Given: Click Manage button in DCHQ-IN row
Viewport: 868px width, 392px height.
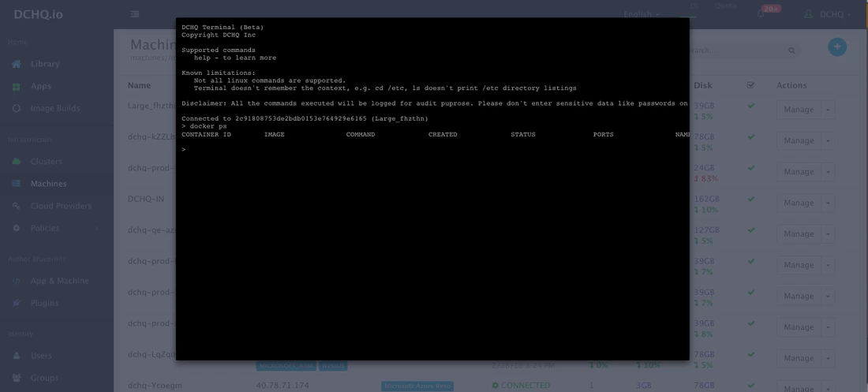Looking at the screenshot, I should point(799,203).
